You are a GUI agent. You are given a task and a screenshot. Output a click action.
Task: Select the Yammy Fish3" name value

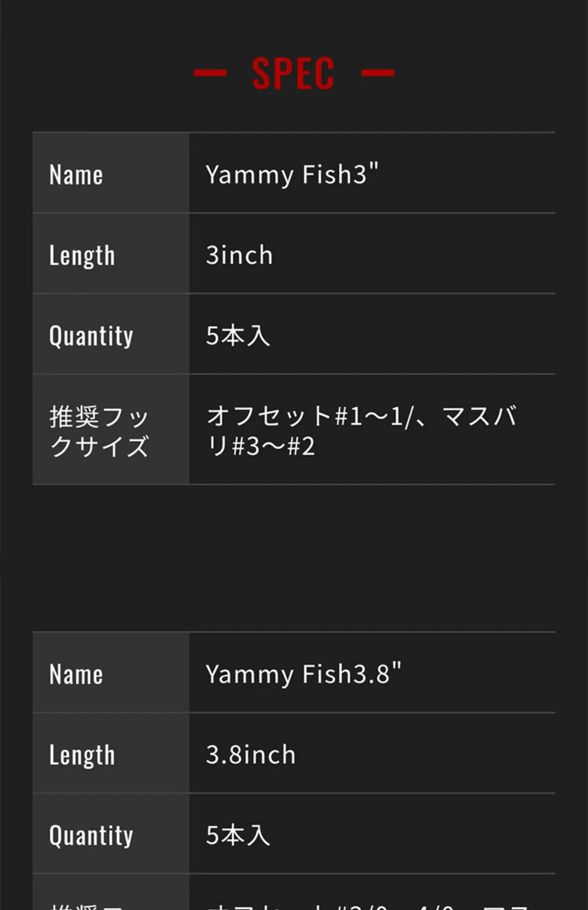click(292, 174)
